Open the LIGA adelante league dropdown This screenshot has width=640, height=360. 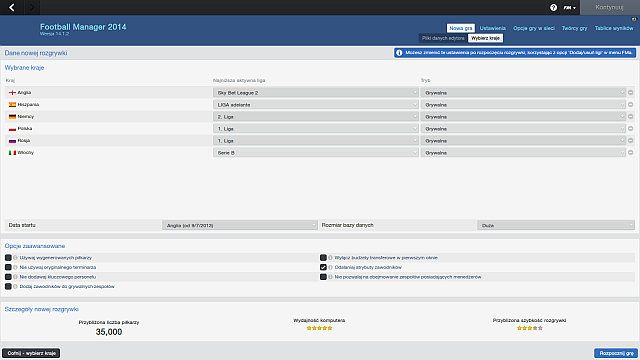coord(316,104)
